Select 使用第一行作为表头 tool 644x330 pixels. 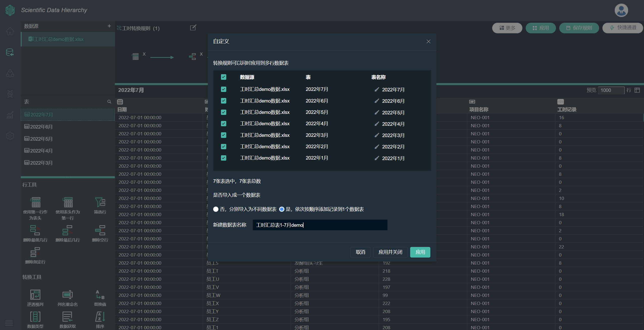coord(35,209)
